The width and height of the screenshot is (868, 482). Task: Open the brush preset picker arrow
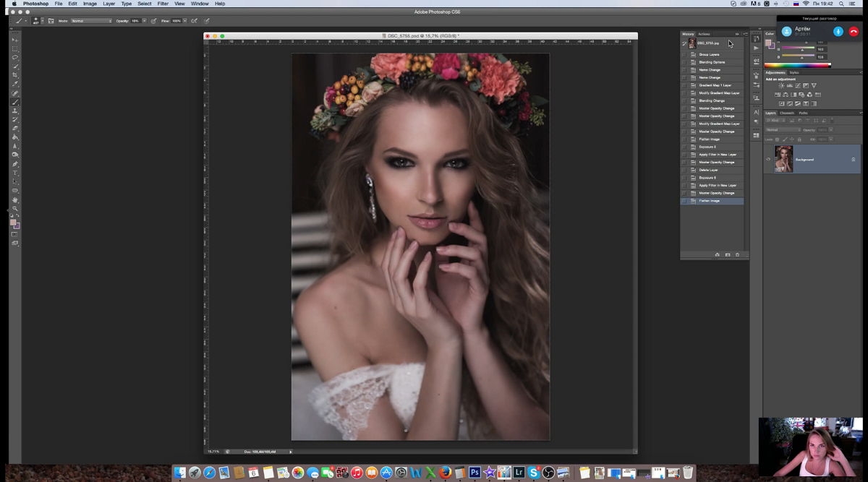(x=43, y=21)
